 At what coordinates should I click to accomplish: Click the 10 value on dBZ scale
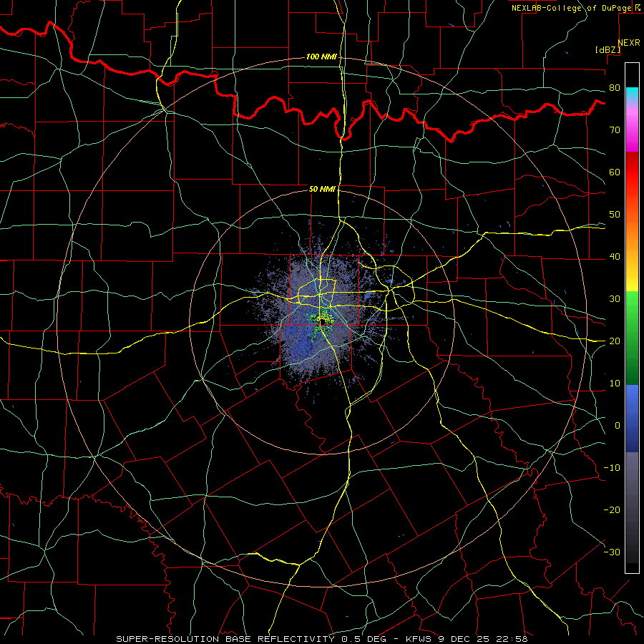click(615, 384)
